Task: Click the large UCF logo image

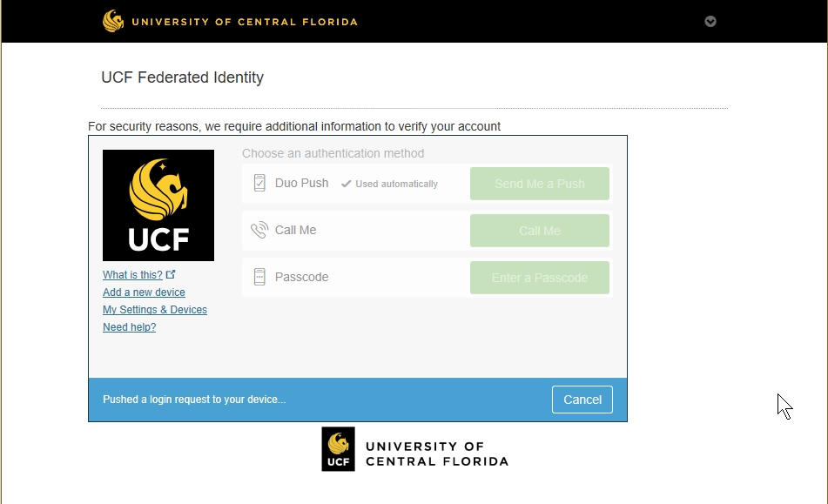Action: tap(158, 205)
